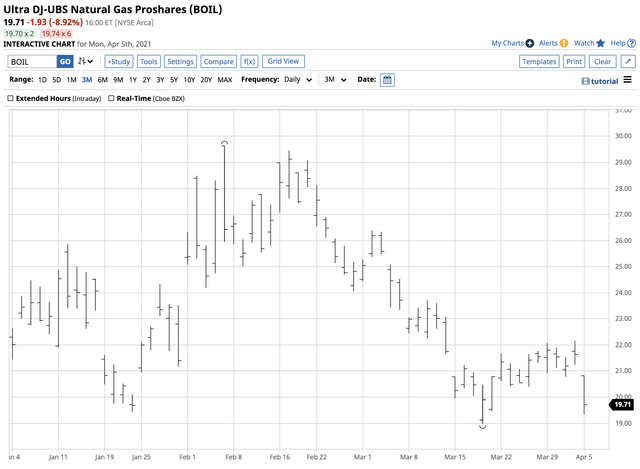This screenshot has width=640, height=469.
Task: Click the Mar 22 date axis label
Action: (501, 457)
